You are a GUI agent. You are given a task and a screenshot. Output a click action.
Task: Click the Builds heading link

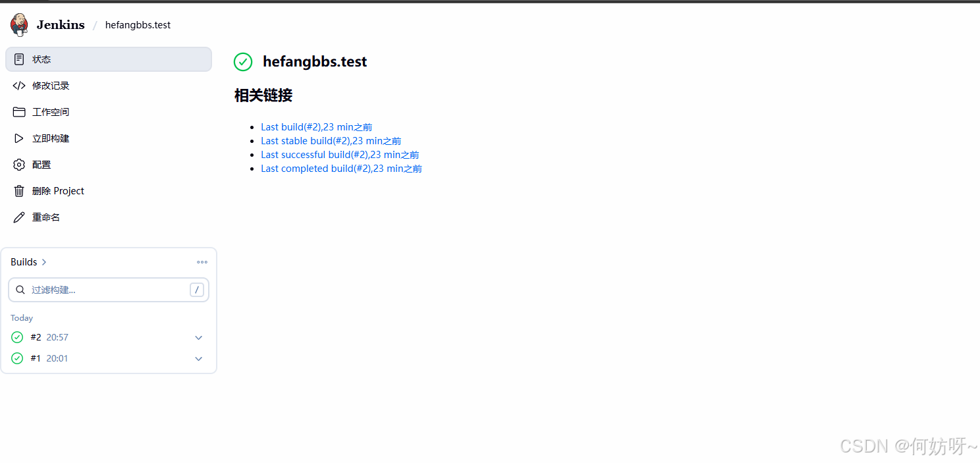(24, 262)
